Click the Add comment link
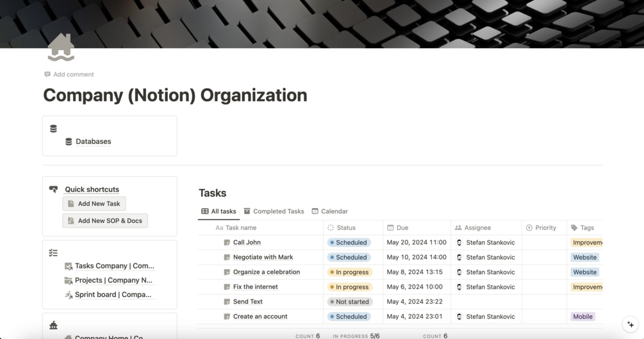This screenshot has width=644, height=339. [x=69, y=74]
